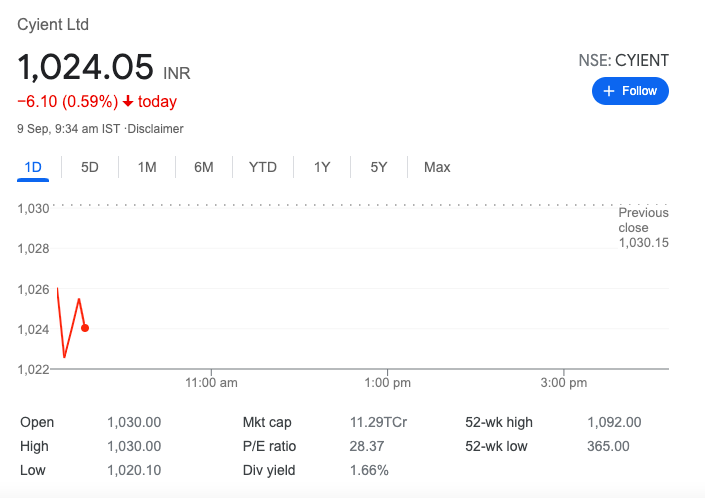The width and height of the screenshot is (705, 498).
Task: Click the NSE: CYIENT ticker label
Action: [624, 60]
